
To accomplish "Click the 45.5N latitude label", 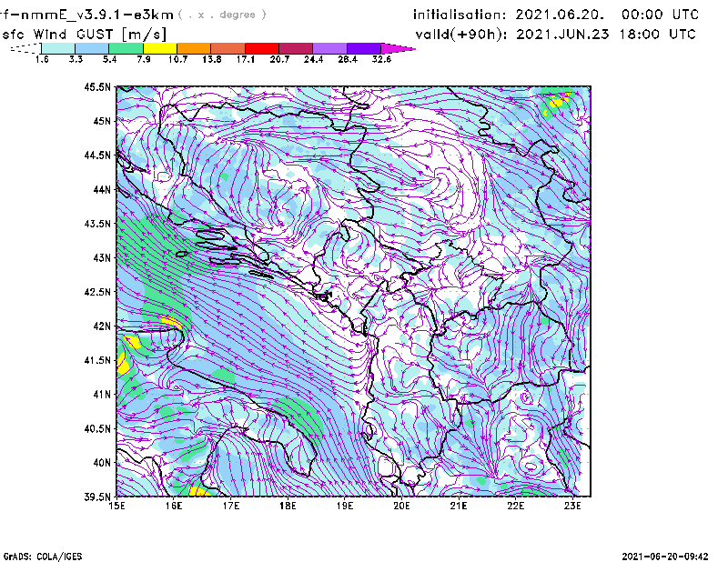I will tap(98, 86).
